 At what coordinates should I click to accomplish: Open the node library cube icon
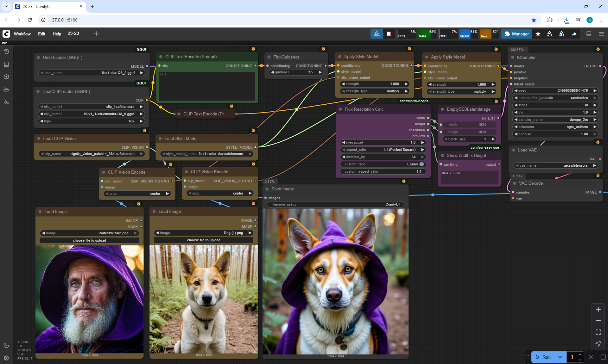pyautogui.click(x=6, y=77)
